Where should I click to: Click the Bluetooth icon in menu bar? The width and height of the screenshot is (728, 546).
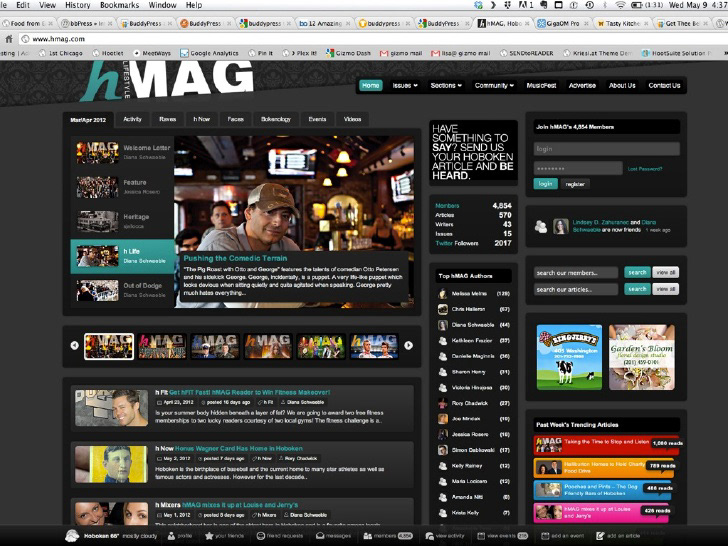pyautogui.click(x=604, y=5)
